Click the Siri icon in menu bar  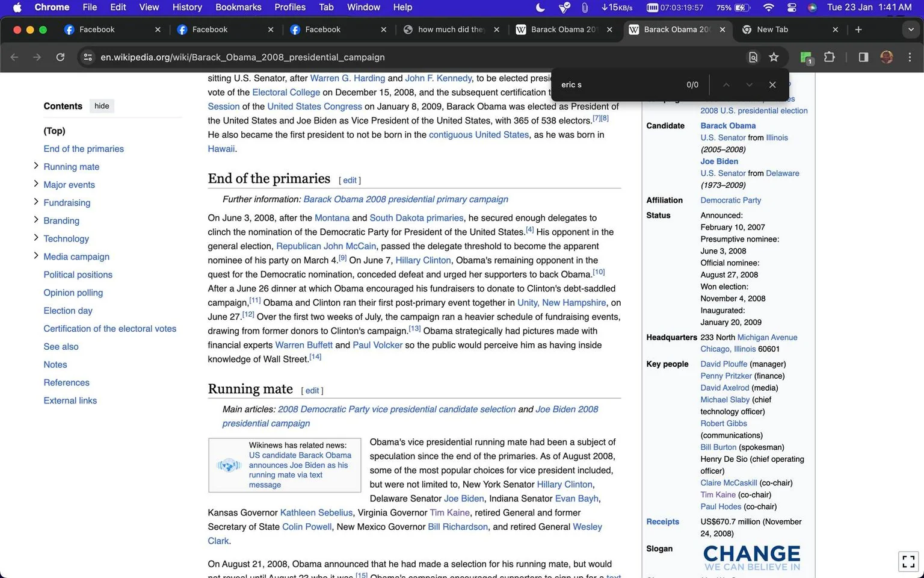pos(812,7)
